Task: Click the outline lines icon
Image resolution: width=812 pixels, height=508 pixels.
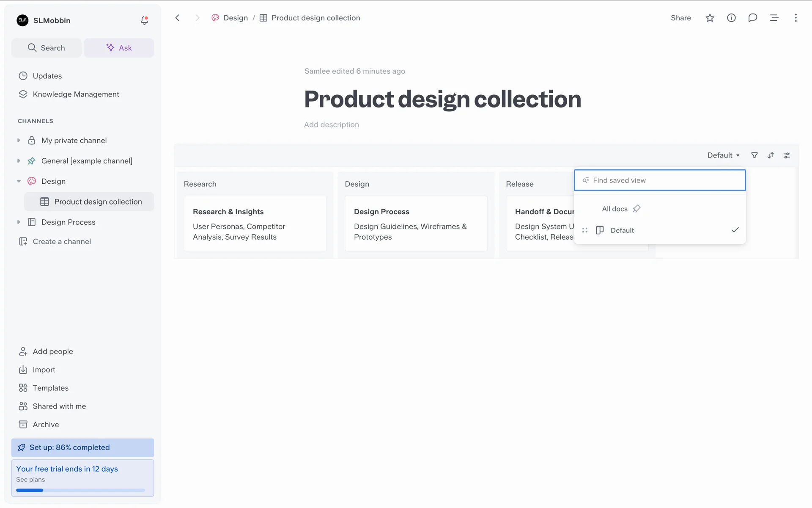Action: (774, 18)
